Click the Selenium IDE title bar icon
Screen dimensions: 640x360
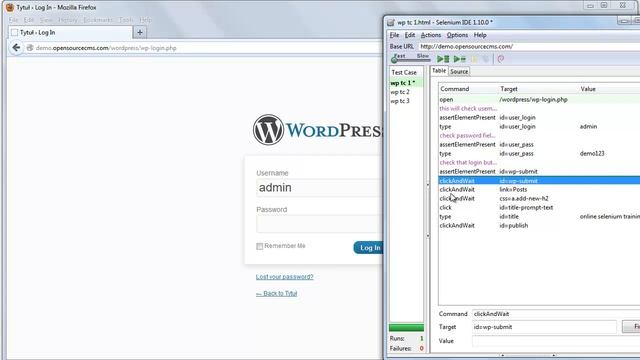[391, 22]
